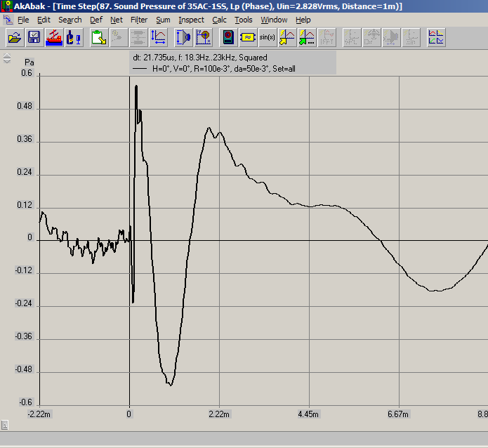Open the Sum menu
The height and width of the screenshot is (448, 488).
point(163,20)
